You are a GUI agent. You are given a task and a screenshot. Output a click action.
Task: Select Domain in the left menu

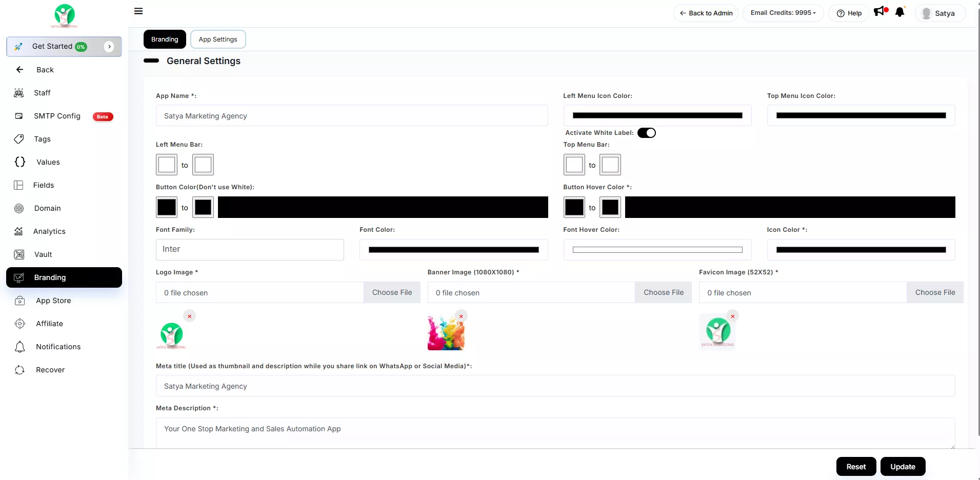point(47,208)
